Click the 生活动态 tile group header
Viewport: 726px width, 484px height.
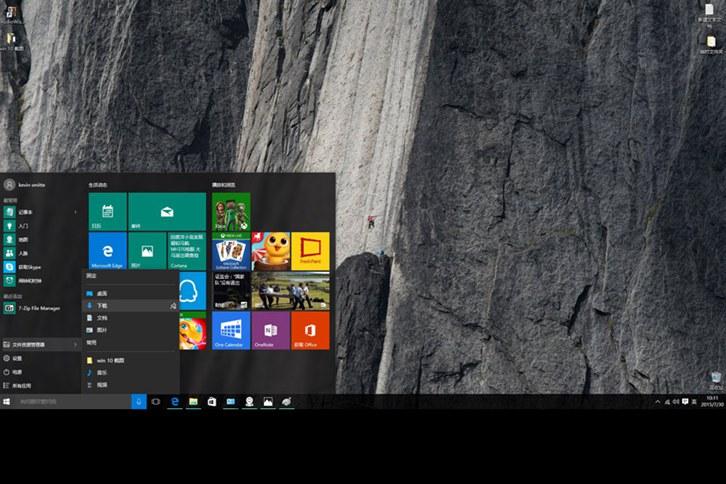pos(98,185)
